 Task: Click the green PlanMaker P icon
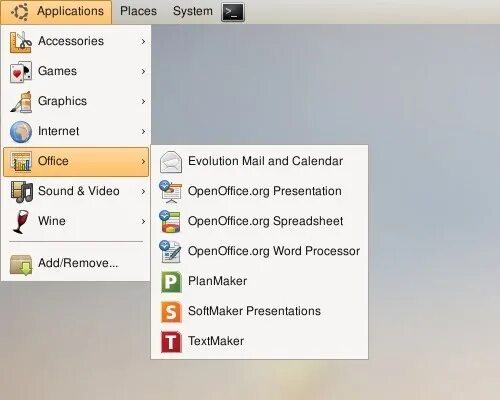click(171, 282)
